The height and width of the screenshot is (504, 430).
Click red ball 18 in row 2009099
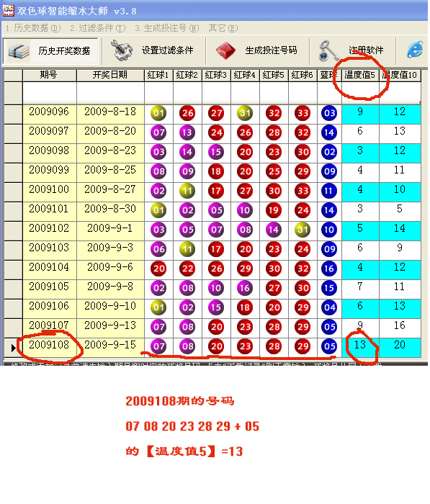click(x=216, y=171)
